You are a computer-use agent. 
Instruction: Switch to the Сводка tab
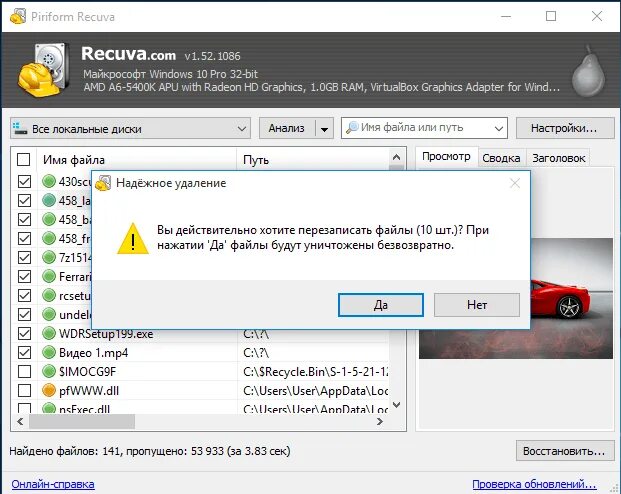(x=501, y=158)
